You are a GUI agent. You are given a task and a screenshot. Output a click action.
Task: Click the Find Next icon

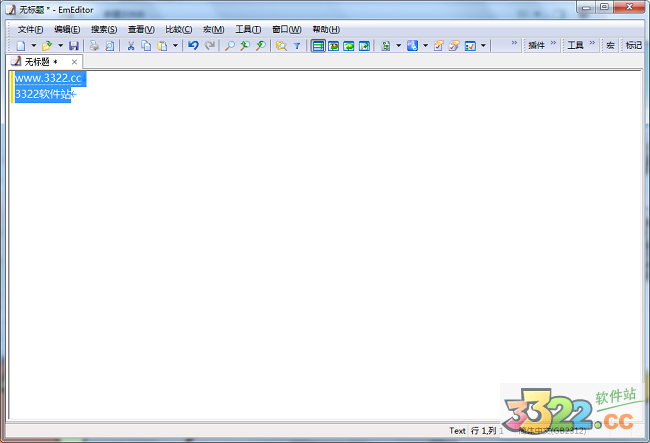(260, 46)
